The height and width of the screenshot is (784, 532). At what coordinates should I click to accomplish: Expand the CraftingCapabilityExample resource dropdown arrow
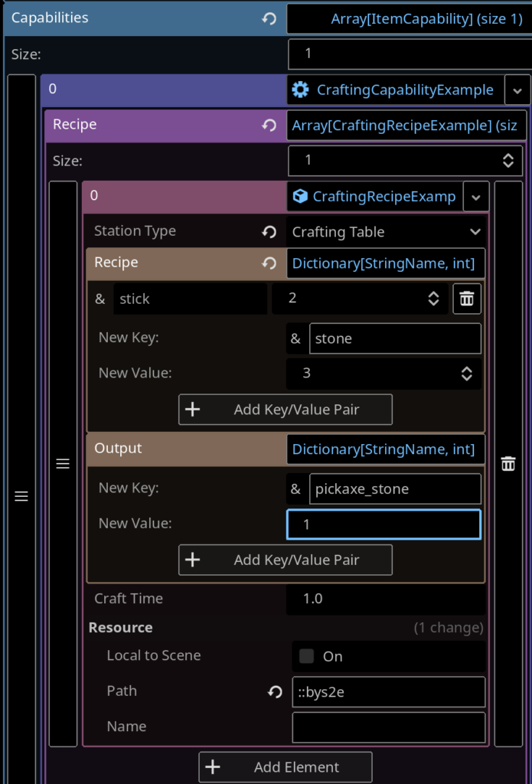pyautogui.click(x=517, y=90)
